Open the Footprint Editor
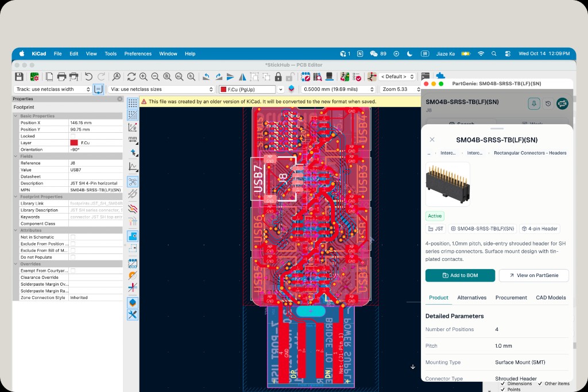 [305, 76]
